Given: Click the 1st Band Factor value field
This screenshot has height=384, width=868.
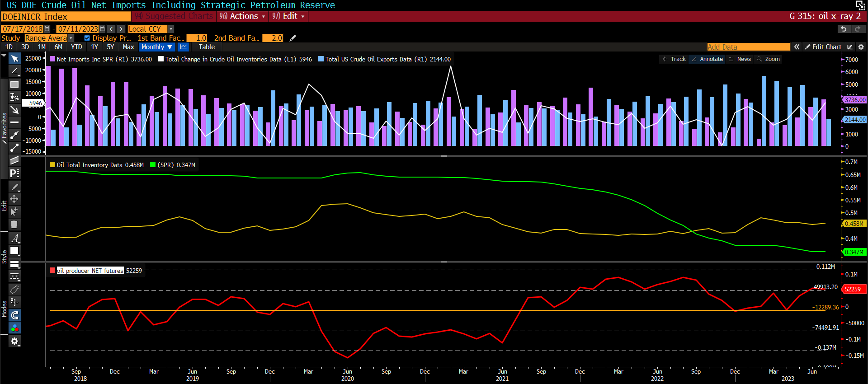Looking at the screenshot, I should pyautogui.click(x=197, y=38).
